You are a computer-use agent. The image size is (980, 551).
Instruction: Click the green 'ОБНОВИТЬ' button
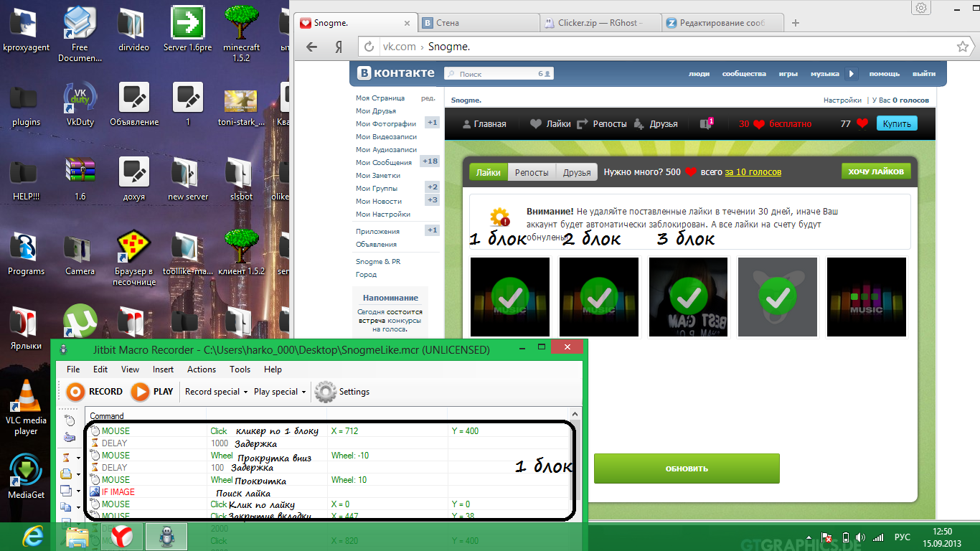pyautogui.click(x=687, y=468)
